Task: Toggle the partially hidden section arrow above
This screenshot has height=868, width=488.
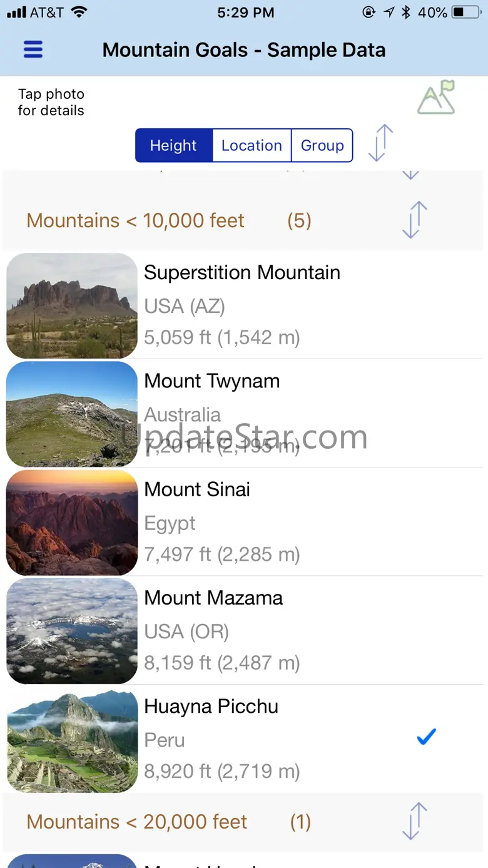Action: [410, 173]
